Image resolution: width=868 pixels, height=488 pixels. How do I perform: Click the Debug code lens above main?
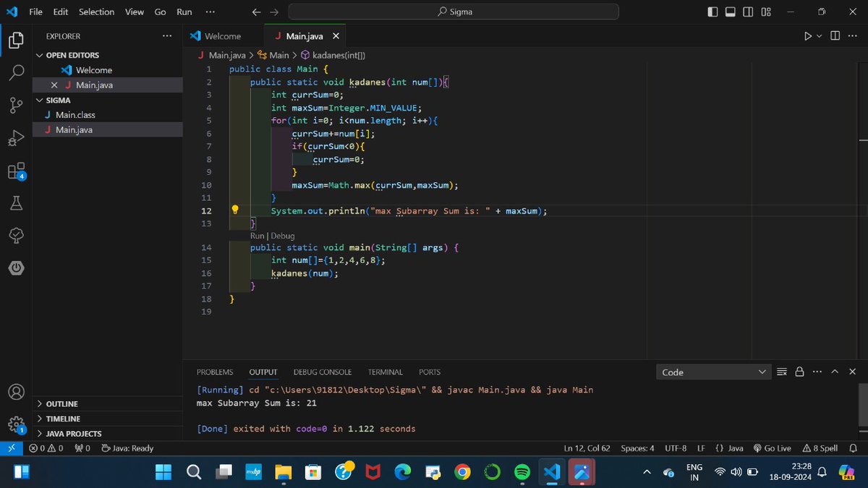[x=283, y=236]
